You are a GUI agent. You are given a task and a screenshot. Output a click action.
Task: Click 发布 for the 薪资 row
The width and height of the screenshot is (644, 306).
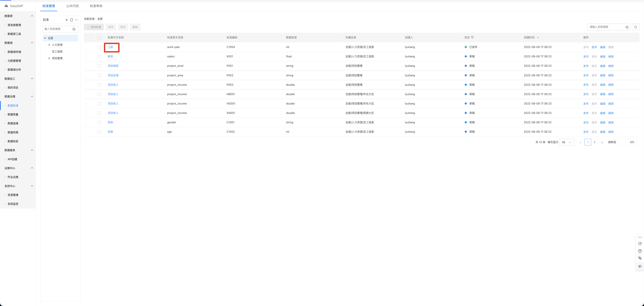tap(586, 57)
